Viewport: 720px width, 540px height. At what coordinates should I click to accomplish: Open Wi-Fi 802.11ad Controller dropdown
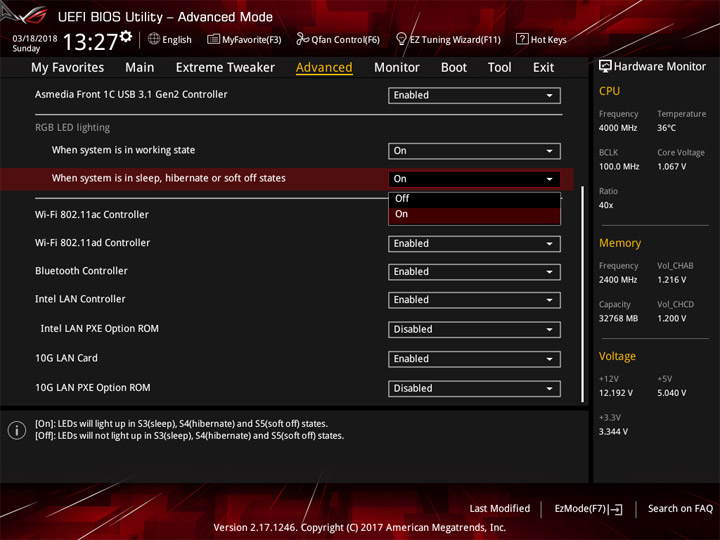click(474, 243)
